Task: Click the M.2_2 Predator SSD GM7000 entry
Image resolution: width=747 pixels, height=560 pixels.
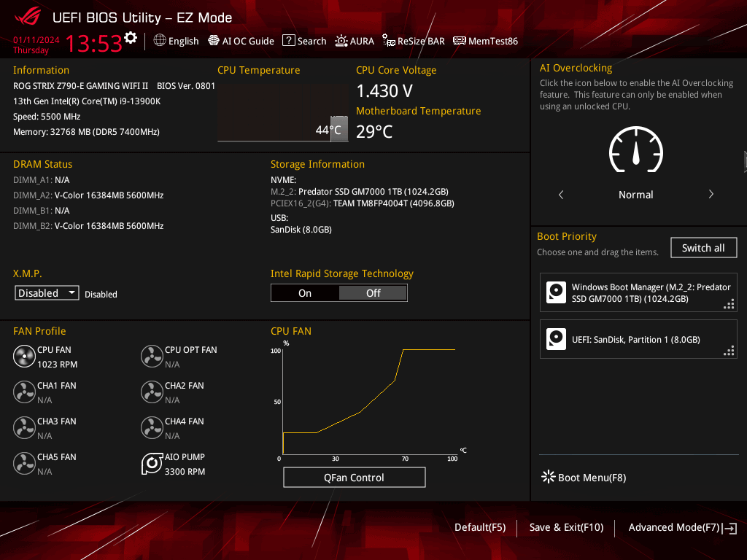Action: click(x=359, y=192)
